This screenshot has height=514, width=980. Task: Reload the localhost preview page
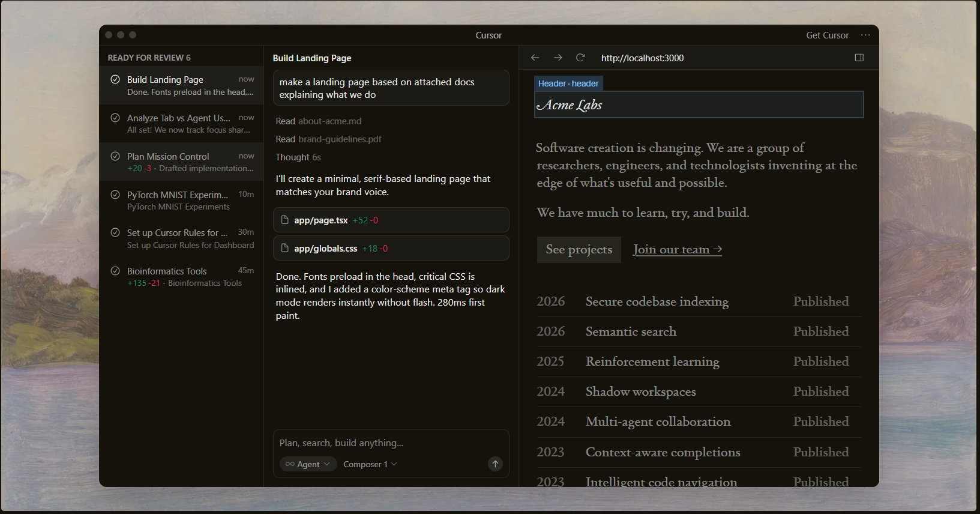point(580,58)
